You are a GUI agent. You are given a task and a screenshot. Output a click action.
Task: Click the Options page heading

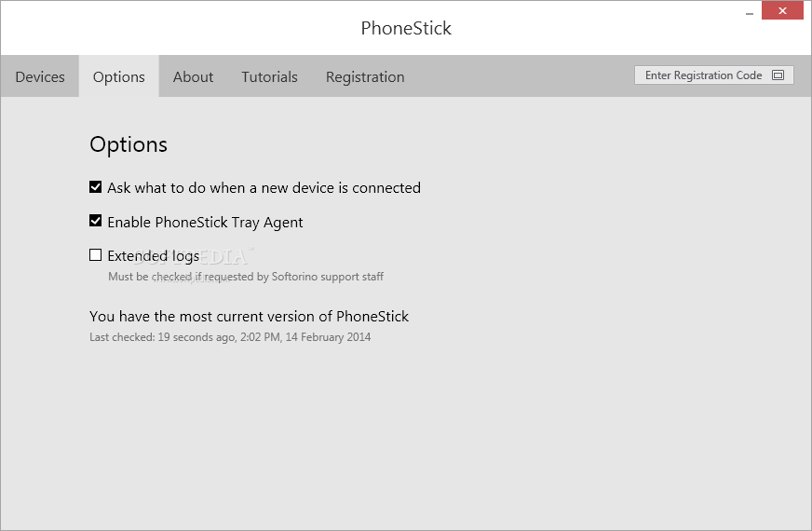(129, 144)
